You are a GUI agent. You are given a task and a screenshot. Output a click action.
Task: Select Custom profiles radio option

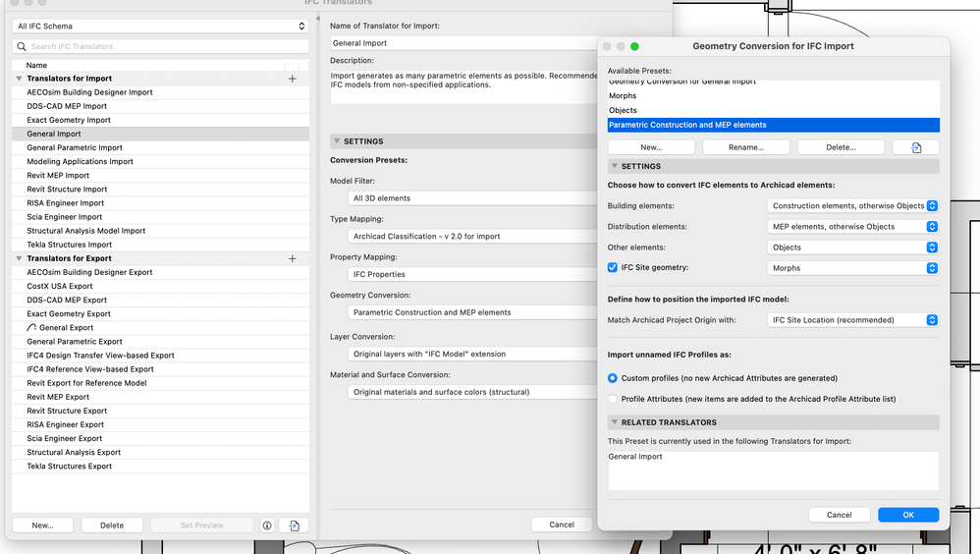(613, 378)
